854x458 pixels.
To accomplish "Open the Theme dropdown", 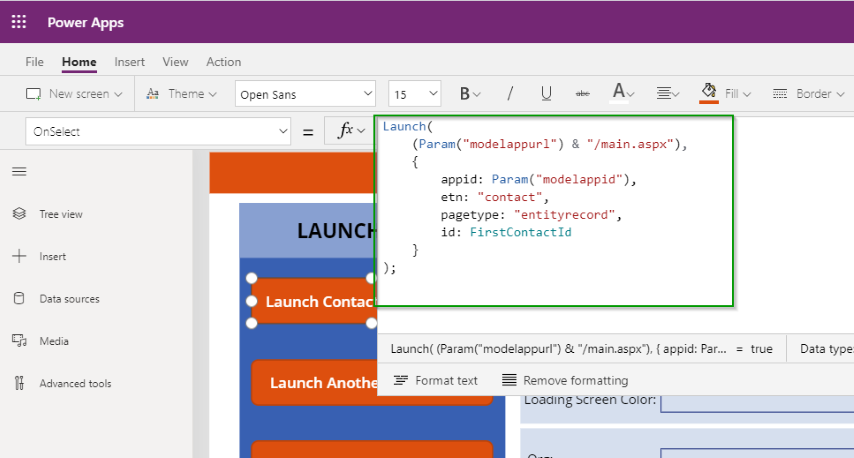I will (x=182, y=94).
